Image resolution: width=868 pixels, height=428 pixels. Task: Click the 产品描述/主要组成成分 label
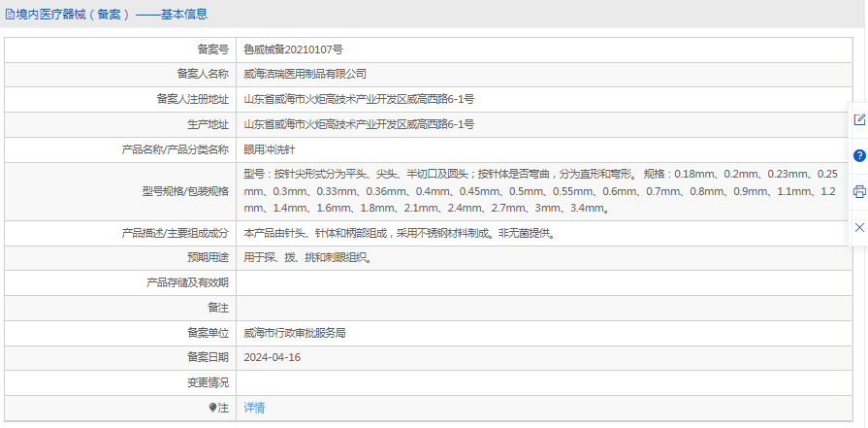click(x=175, y=233)
